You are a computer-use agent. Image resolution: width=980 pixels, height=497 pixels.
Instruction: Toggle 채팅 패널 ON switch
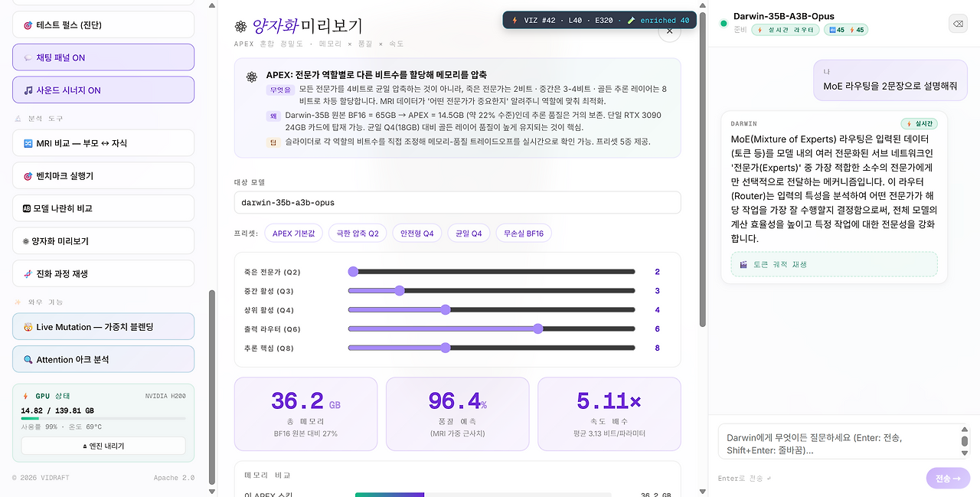pos(103,57)
